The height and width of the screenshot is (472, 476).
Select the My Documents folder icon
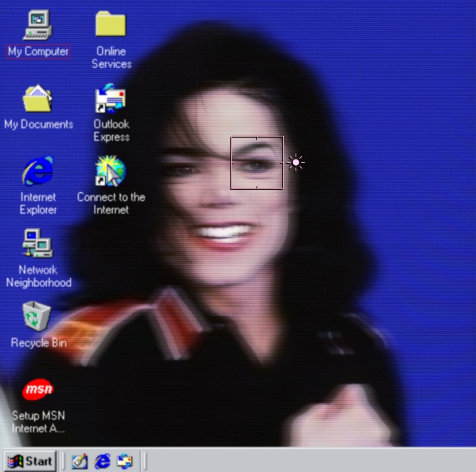(x=38, y=98)
